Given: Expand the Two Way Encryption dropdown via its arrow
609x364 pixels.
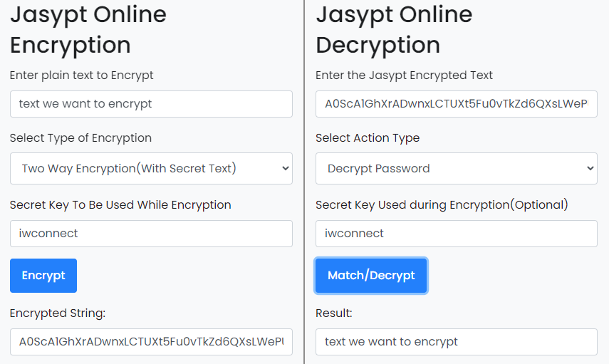Looking at the screenshot, I should pyautogui.click(x=286, y=168).
